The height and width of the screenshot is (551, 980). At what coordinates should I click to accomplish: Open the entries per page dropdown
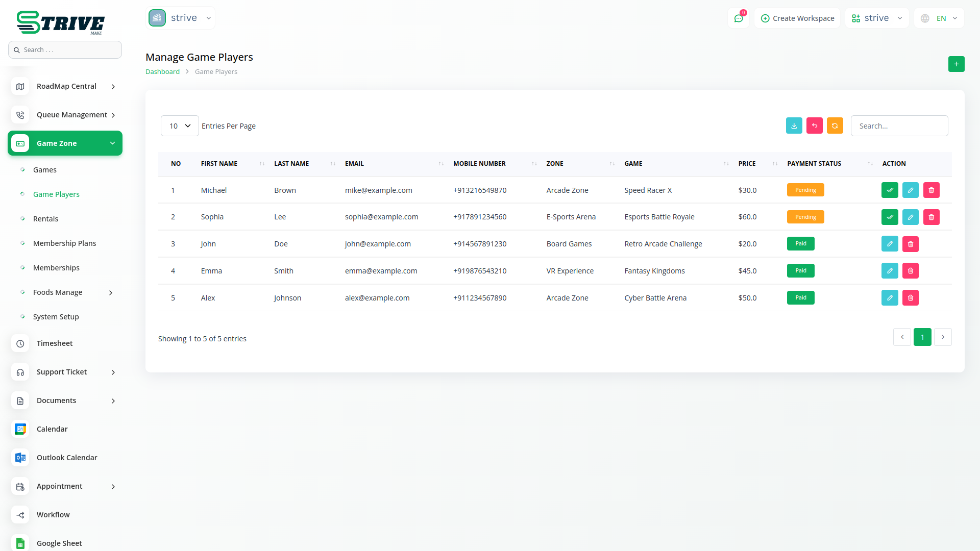pyautogui.click(x=180, y=126)
